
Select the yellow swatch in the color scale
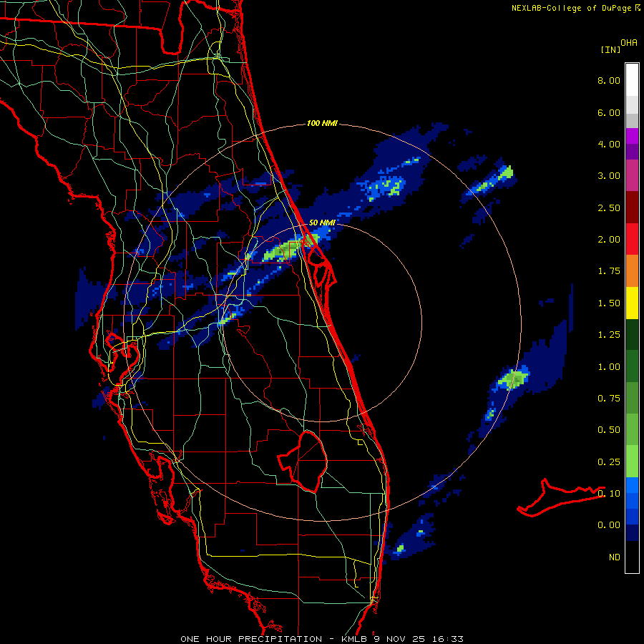[632, 303]
